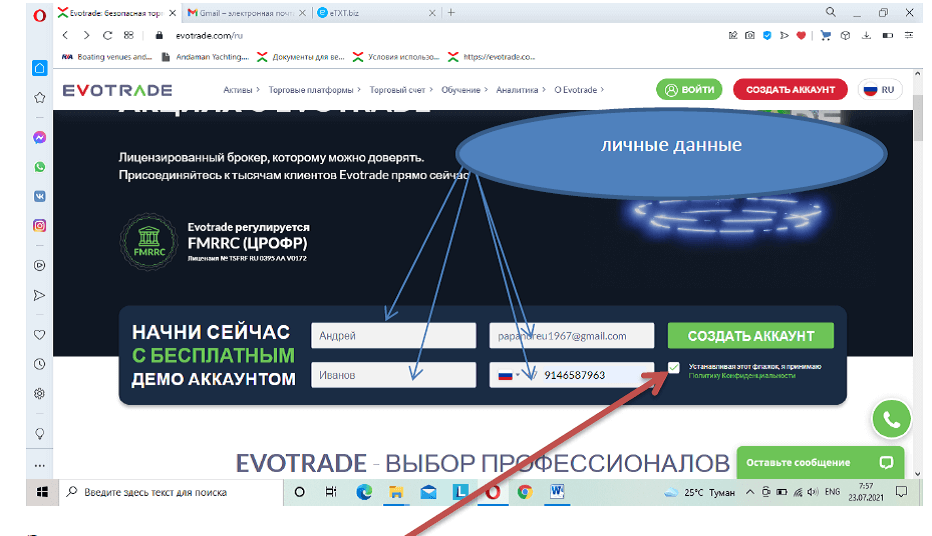Open the phone country flag selector
Viewport: 932px width, 536px height.
coord(508,376)
